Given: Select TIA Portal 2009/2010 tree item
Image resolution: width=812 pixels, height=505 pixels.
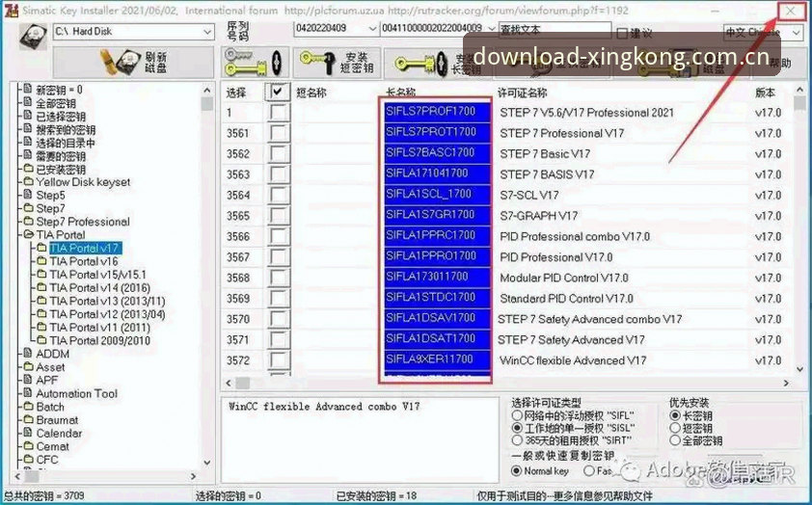Looking at the screenshot, I should (x=100, y=340).
